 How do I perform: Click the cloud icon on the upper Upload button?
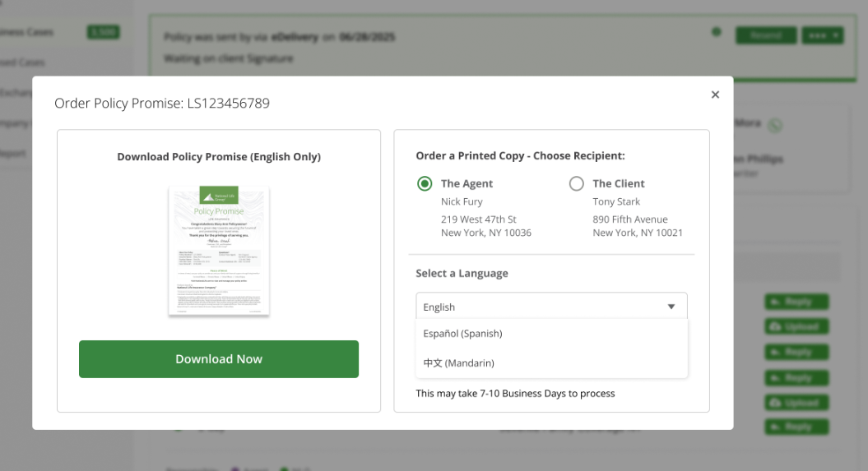[775, 327]
